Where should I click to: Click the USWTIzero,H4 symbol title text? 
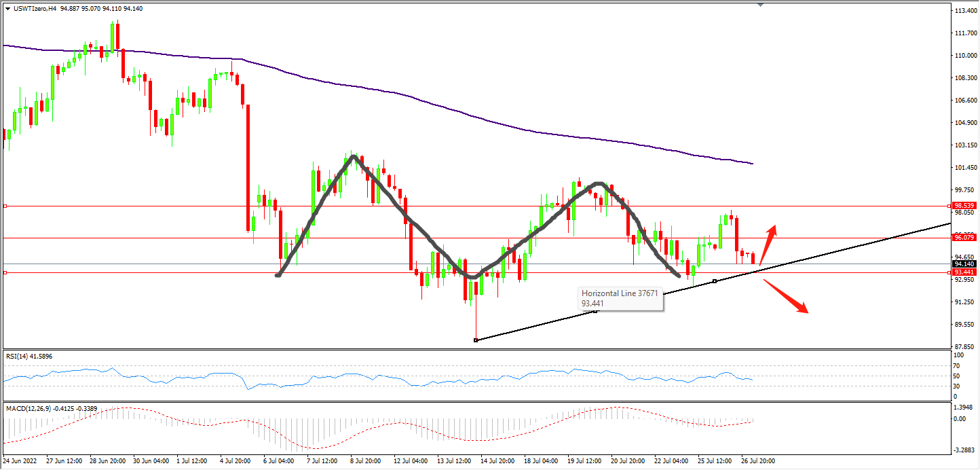(35, 9)
